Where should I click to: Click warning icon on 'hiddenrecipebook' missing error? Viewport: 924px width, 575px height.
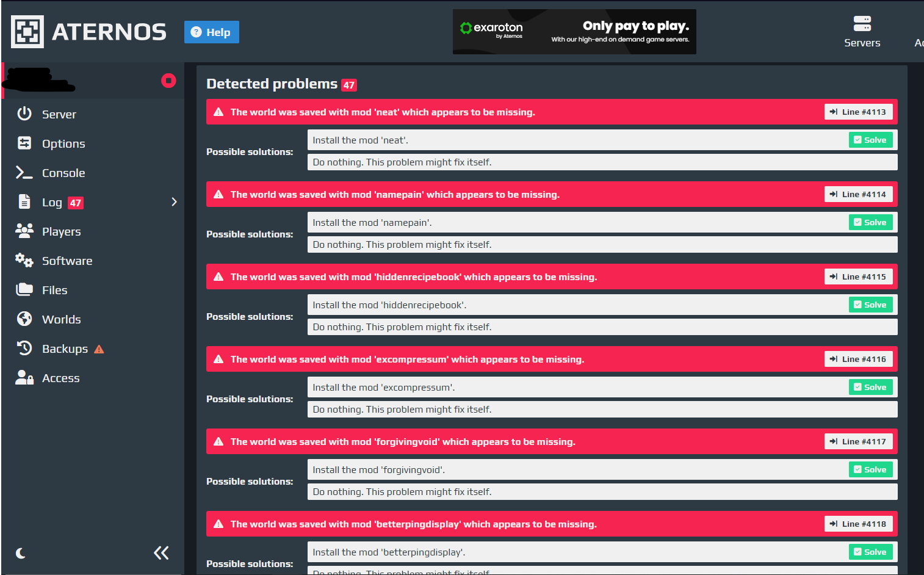[x=218, y=277]
